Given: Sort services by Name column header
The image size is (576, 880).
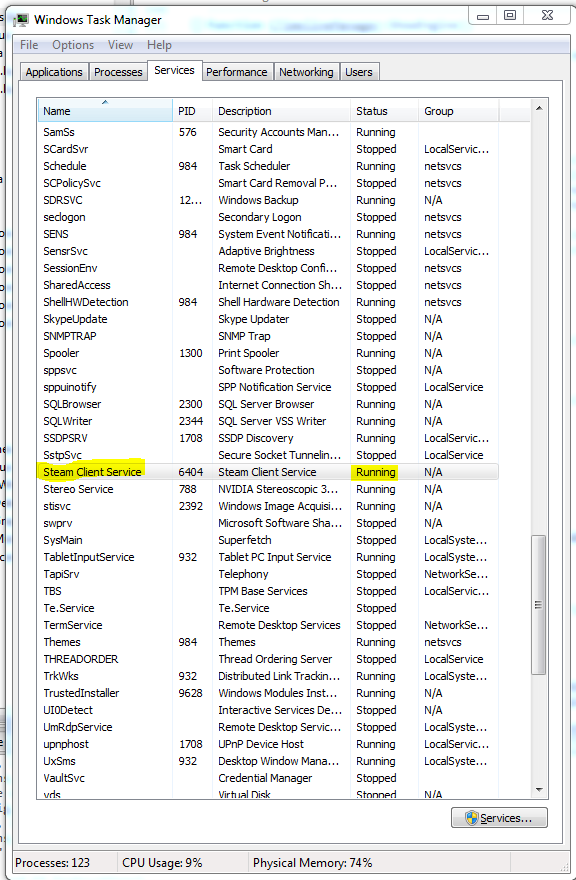Looking at the screenshot, I should coord(105,111).
